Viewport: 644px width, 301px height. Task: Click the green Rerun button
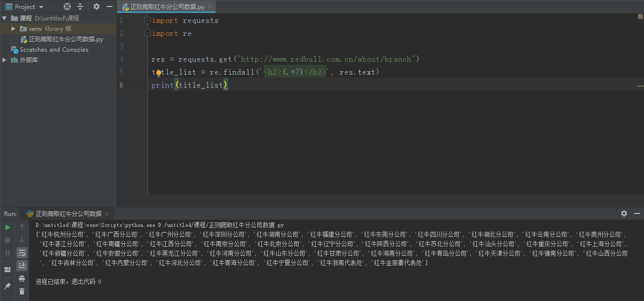(7, 227)
